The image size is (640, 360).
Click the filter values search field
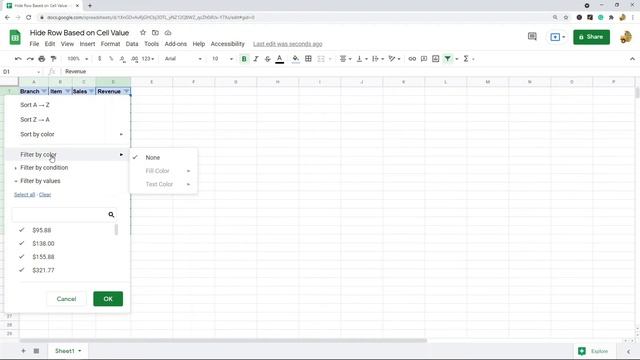pos(64,215)
